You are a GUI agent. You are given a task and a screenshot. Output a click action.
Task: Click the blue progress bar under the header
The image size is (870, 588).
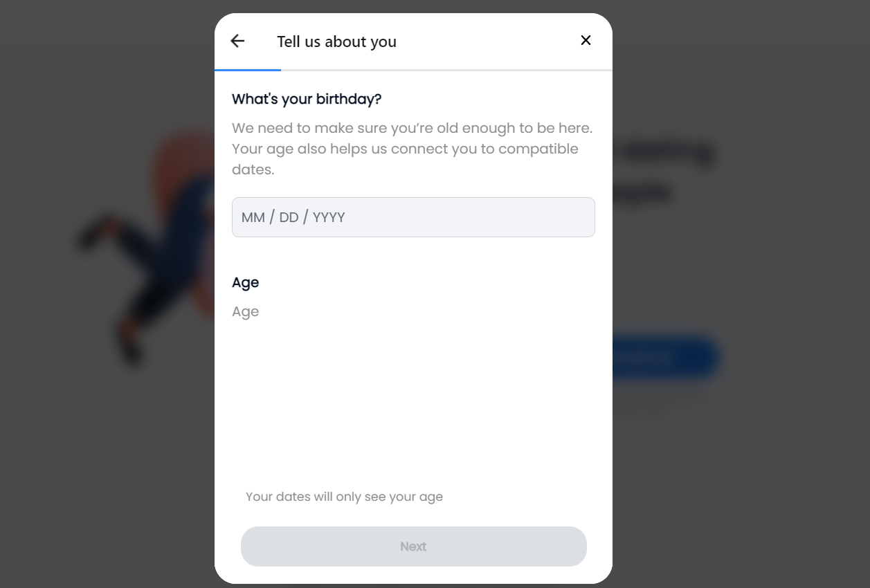[x=247, y=69]
